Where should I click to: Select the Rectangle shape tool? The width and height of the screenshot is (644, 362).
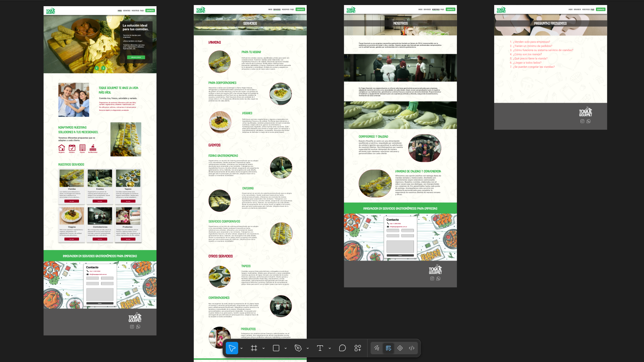(276, 348)
